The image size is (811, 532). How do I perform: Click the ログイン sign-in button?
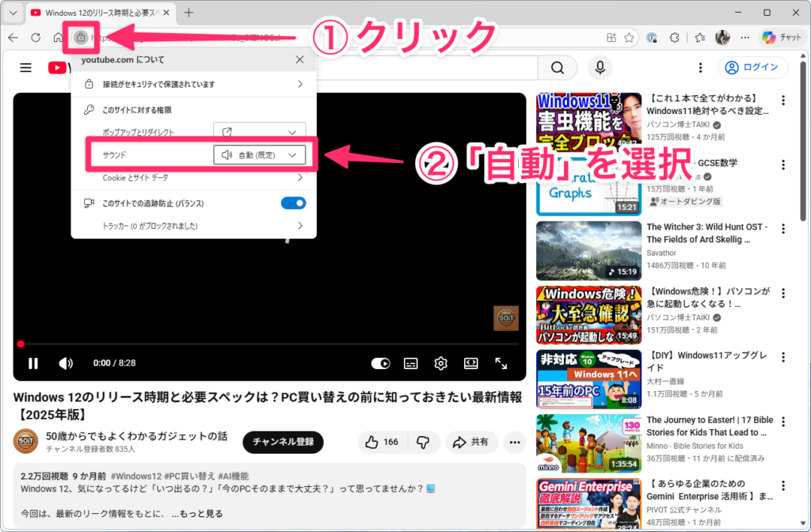[753, 67]
